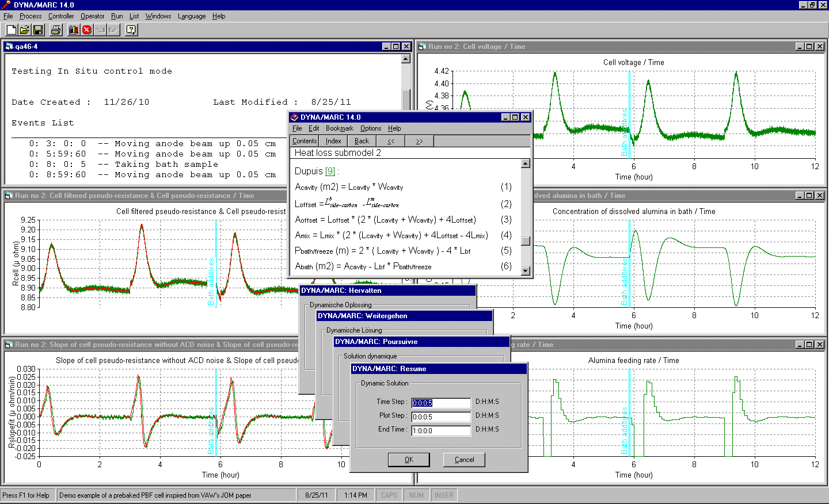
Task: Click the Cell voltage window title icon
Action: click(x=422, y=47)
